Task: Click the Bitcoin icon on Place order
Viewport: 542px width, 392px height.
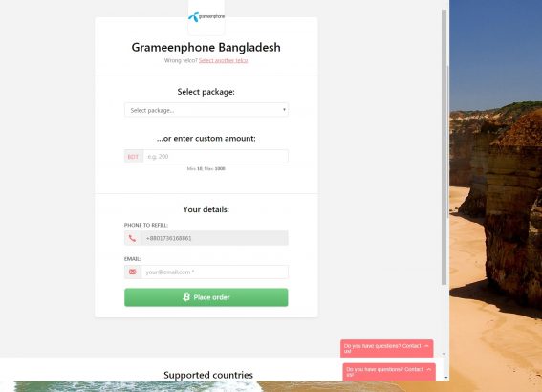Action: tap(186, 297)
